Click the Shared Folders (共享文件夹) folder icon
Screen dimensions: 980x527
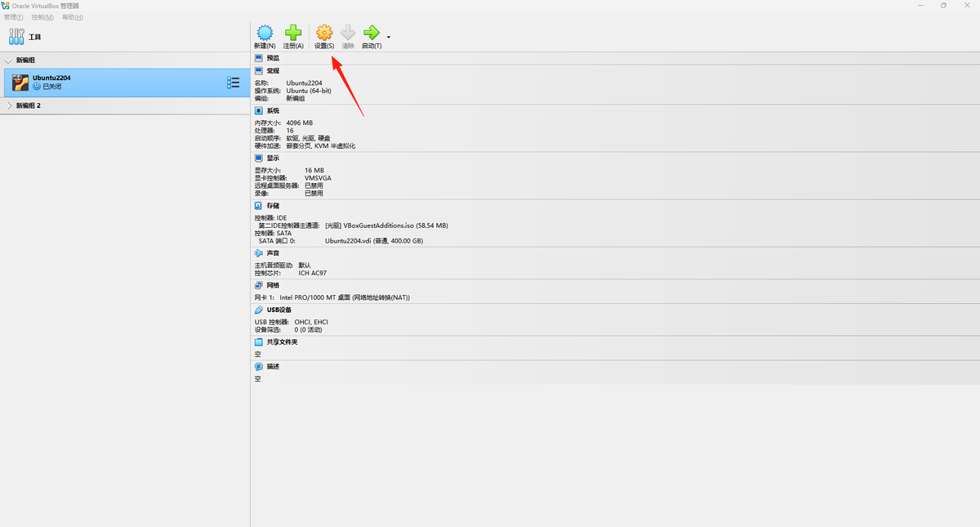(x=259, y=342)
